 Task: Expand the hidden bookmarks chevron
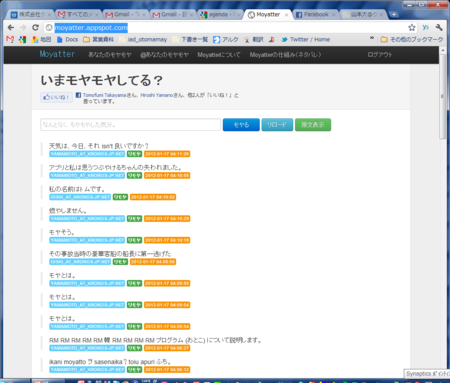point(372,39)
